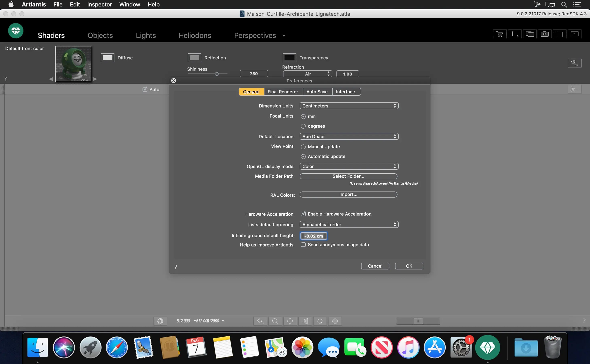The width and height of the screenshot is (590, 364).
Task: Select the zoom magnifier tool
Action: [275, 321]
